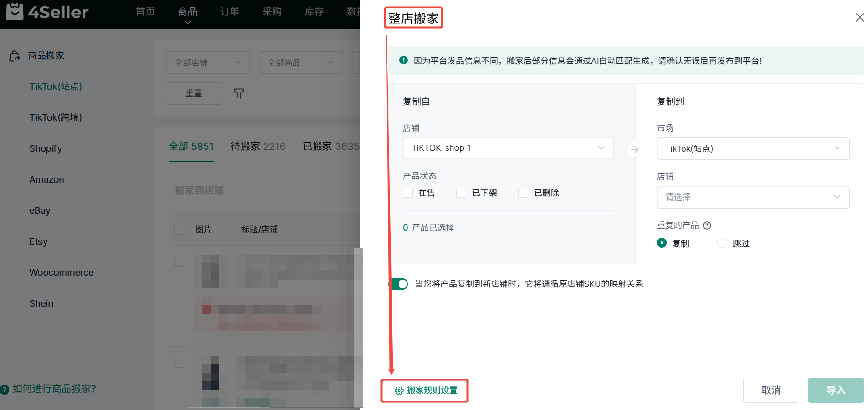Open 库存 in top navigation
This screenshot has width=868, height=410.
pyautogui.click(x=314, y=11)
